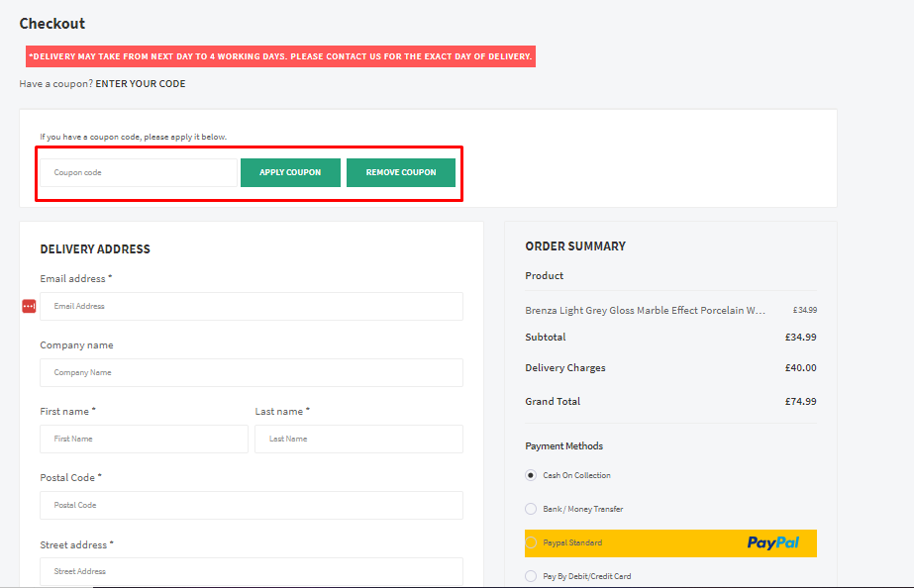
Task: Click into the Email Address field
Action: [x=252, y=307]
